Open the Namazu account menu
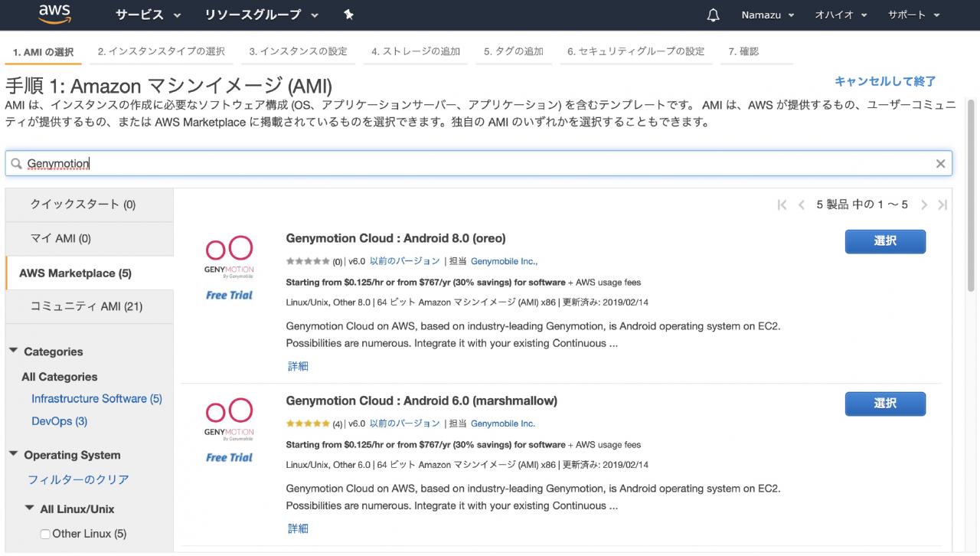The image size is (980, 556). click(x=768, y=15)
